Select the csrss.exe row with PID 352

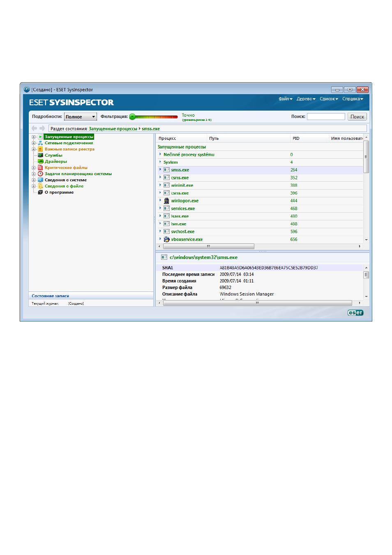coord(261,178)
